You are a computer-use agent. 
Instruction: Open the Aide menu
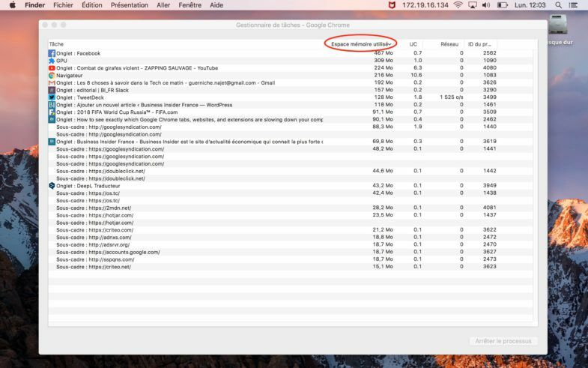[216, 5]
